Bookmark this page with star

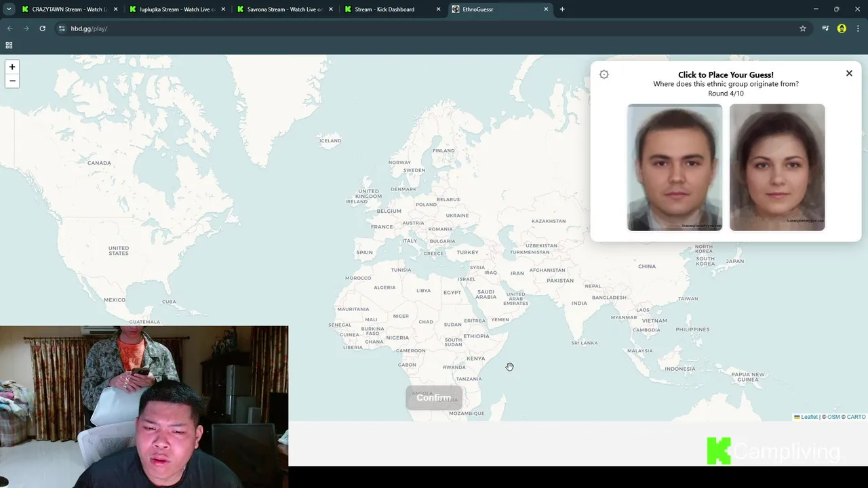click(803, 28)
